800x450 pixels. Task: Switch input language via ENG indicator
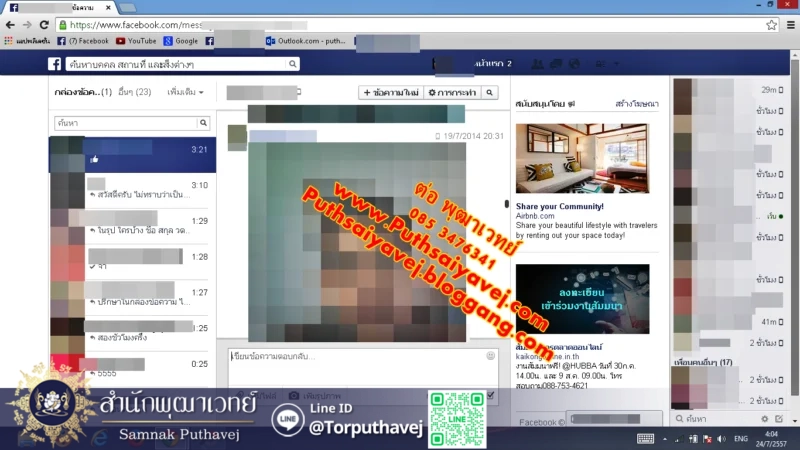[741, 439]
